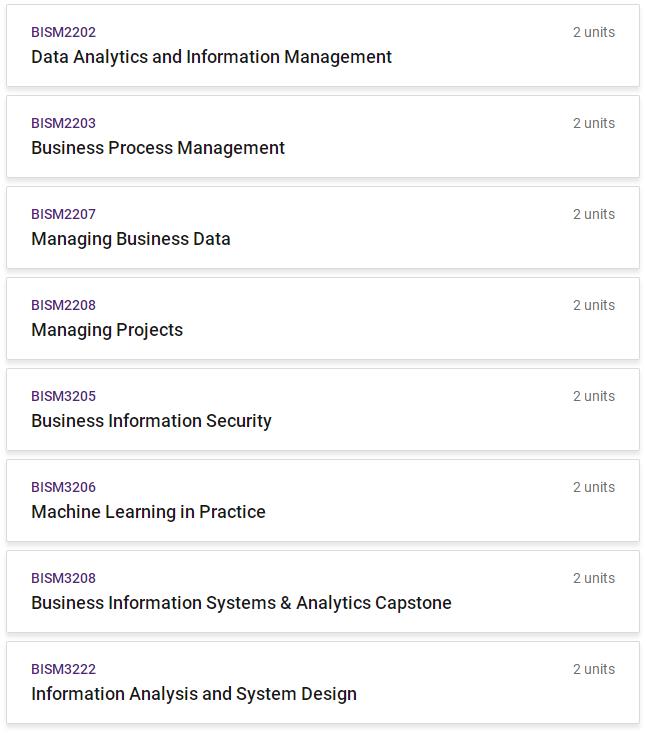The width and height of the screenshot is (646, 733).
Task: Click the 2 units label on BISM3206 card
Action: click(594, 487)
